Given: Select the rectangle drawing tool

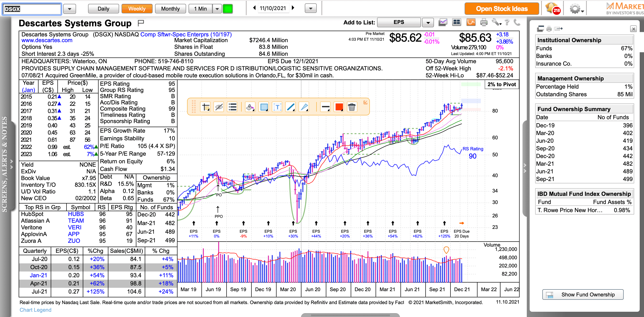Looking at the screenshot, I should (263, 107).
